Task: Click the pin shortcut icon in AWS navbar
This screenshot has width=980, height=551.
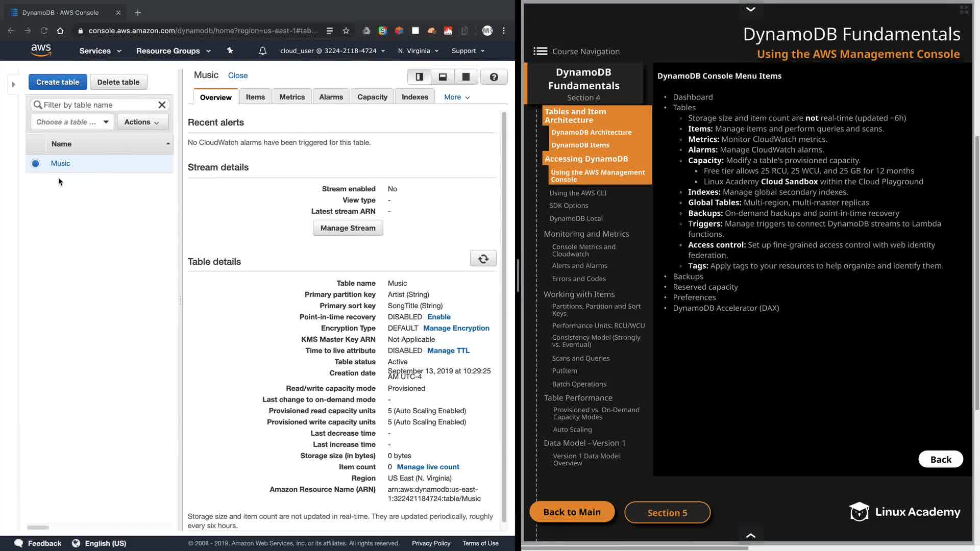Action: pyautogui.click(x=230, y=51)
